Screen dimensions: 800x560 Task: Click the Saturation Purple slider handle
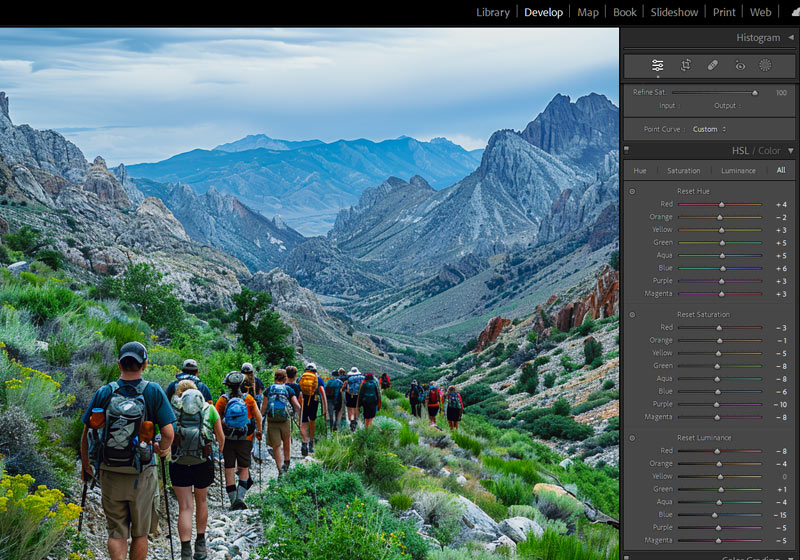[x=716, y=404]
